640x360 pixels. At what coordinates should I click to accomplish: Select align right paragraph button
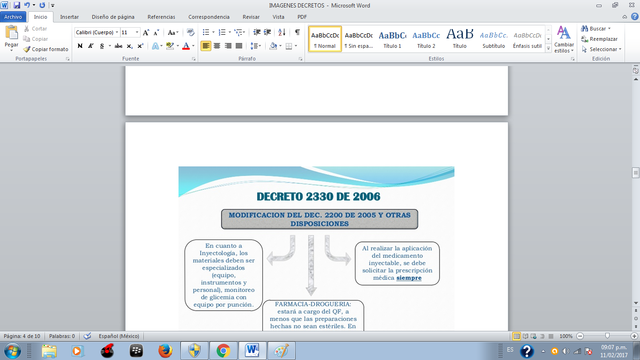[x=228, y=46]
